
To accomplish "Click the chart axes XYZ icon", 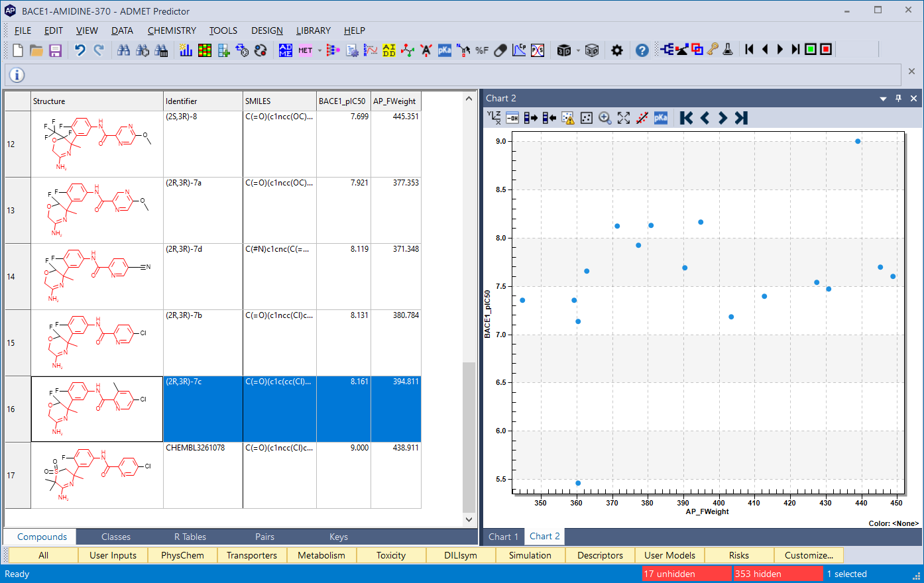I will coord(494,118).
